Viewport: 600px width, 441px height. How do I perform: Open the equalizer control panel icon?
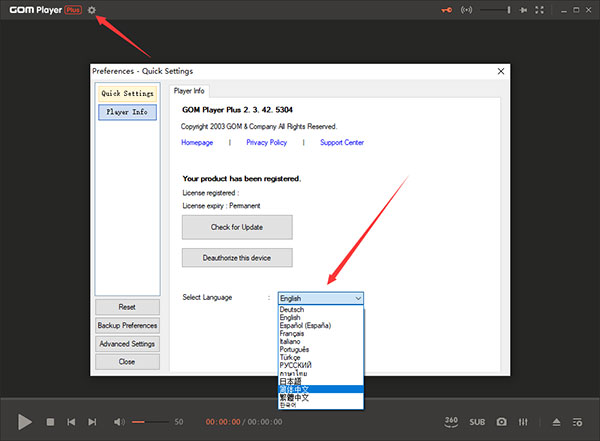(x=523, y=422)
